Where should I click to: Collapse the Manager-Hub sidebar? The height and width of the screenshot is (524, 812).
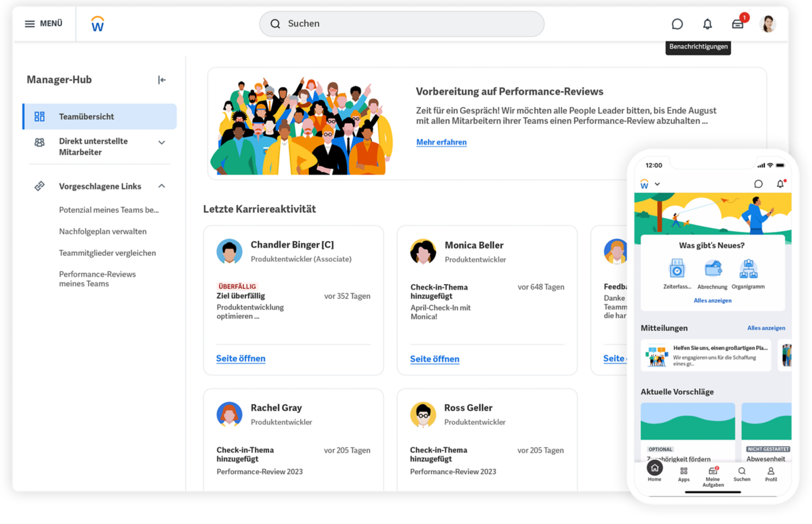[162, 80]
